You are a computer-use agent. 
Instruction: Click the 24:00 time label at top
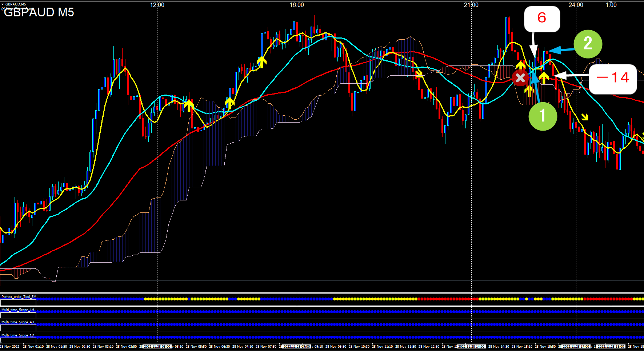[x=576, y=5]
